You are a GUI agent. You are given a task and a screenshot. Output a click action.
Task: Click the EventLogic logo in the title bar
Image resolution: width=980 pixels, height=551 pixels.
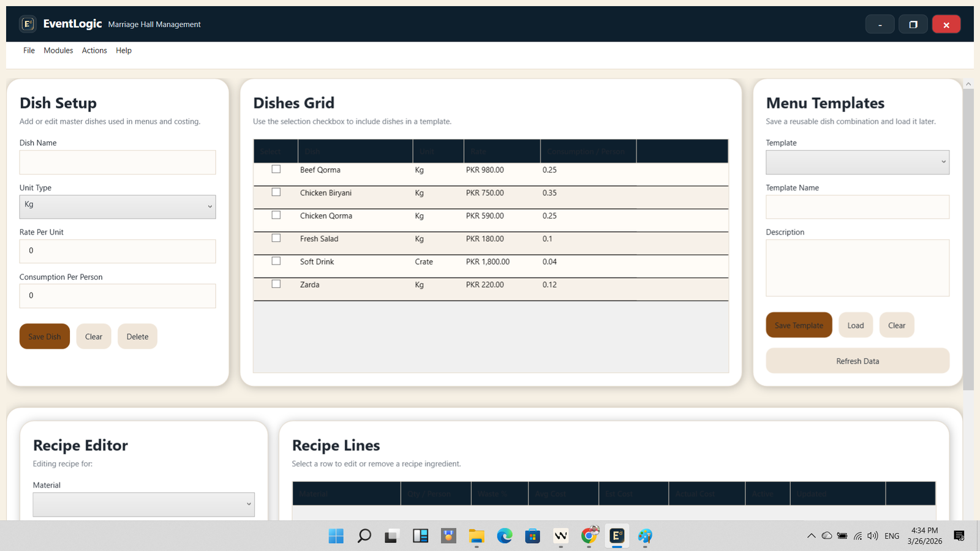click(x=27, y=23)
